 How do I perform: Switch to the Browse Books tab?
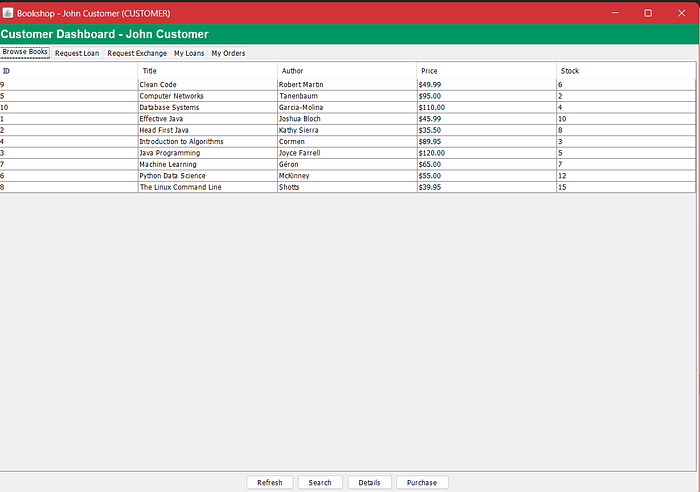[x=25, y=52]
